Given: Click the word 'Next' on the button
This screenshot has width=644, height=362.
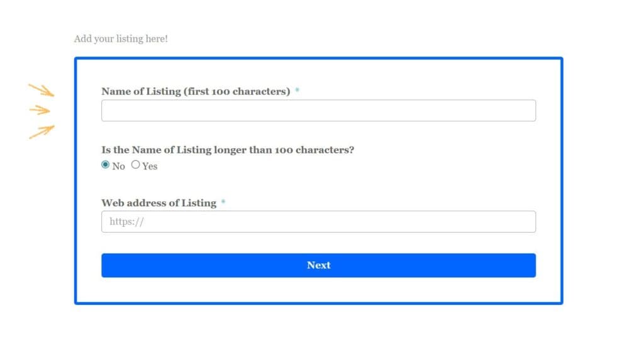Looking at the screenshot, I should tap(318, 265).
